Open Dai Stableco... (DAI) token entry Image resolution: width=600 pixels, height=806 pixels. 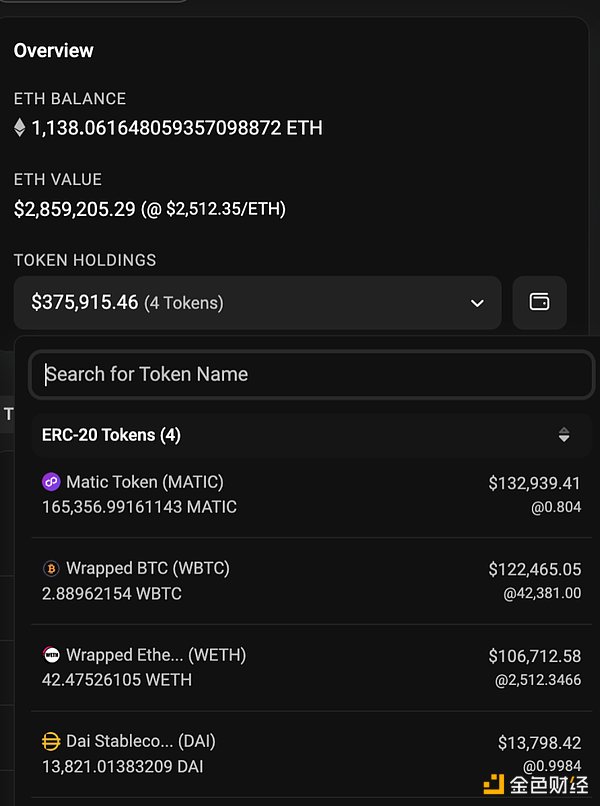click(x=140, y=741)
